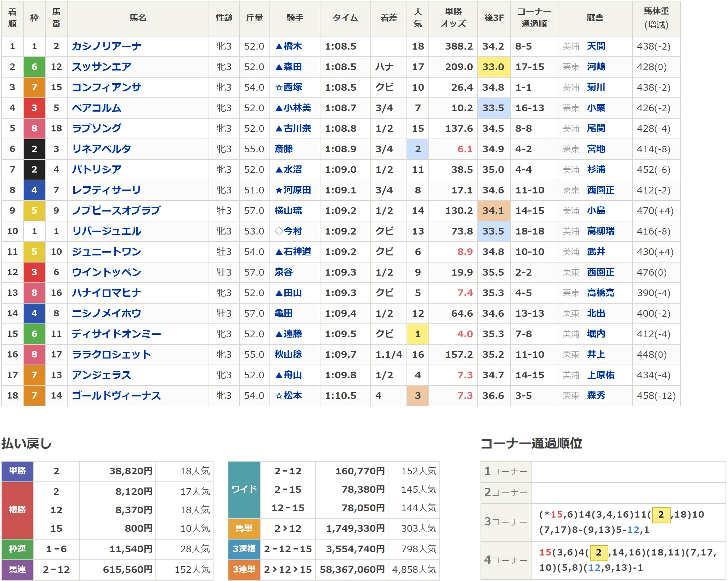Click the 後3F column header
Viewport: 728px width, 581px height.
[x=494, y=18]
